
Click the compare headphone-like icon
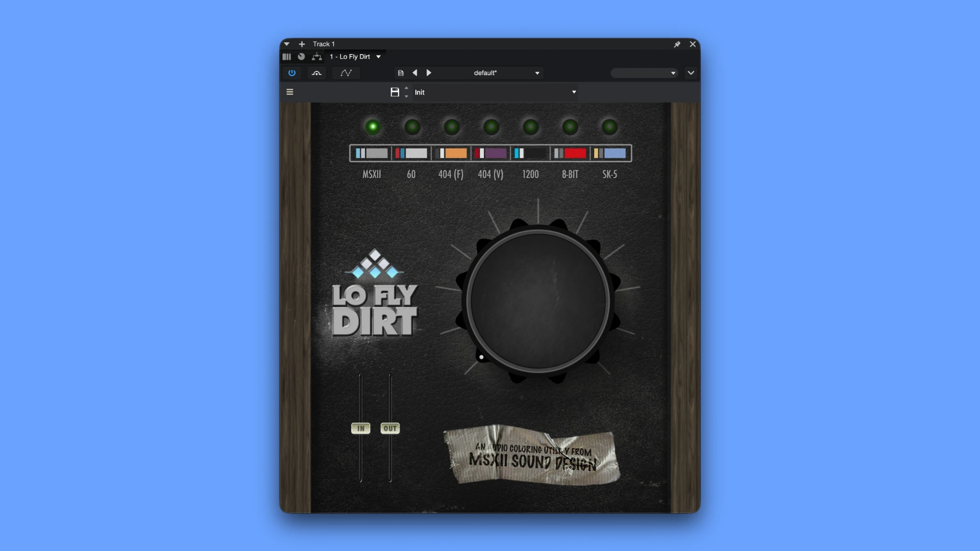coord(316,73)
